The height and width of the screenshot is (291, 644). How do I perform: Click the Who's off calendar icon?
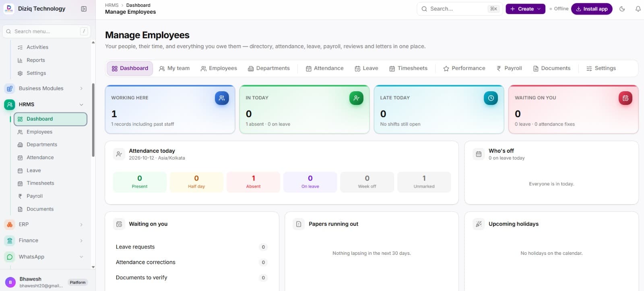coord(479,154)
